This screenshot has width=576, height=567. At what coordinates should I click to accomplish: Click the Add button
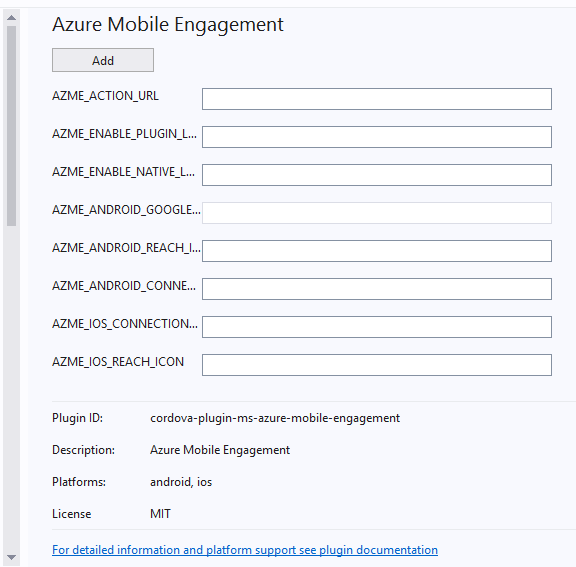coord(103,60)
